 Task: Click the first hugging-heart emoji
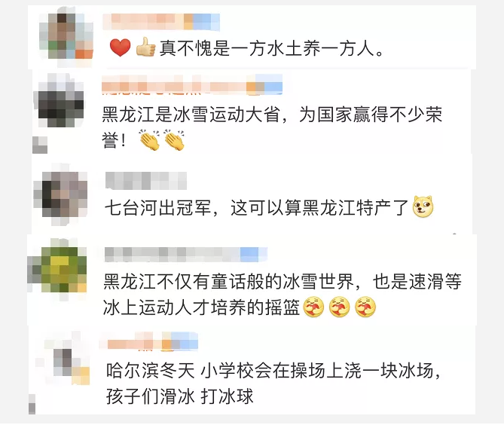pos(313,307)
